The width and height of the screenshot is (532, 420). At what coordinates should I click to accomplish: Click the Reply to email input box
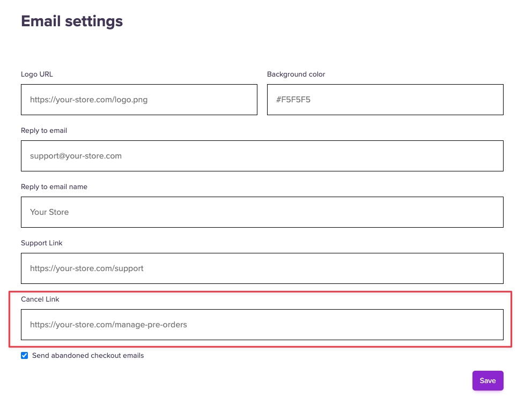pos(262,156)
